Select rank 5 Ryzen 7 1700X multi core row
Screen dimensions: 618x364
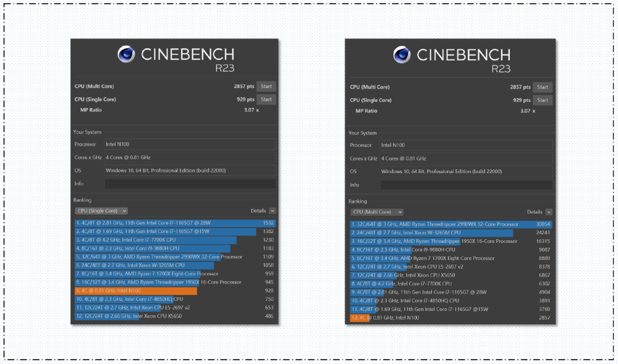click(x=451, y=258)
